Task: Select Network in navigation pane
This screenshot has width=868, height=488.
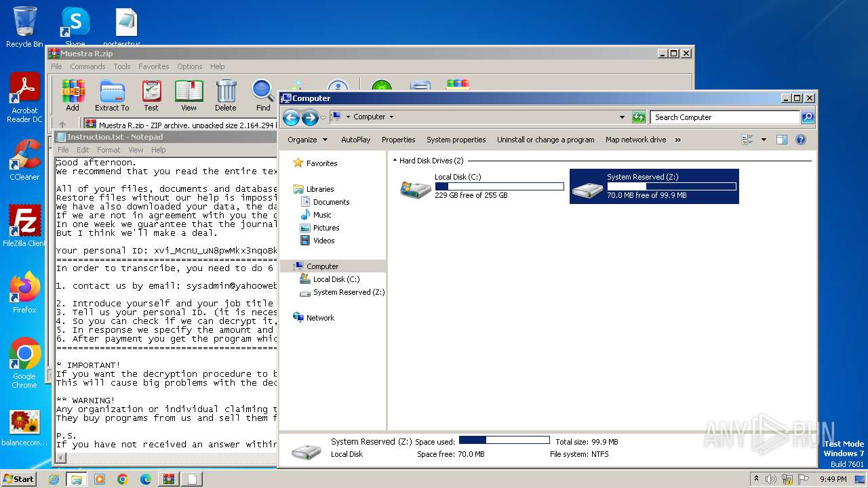Action: tap(320, 318)
